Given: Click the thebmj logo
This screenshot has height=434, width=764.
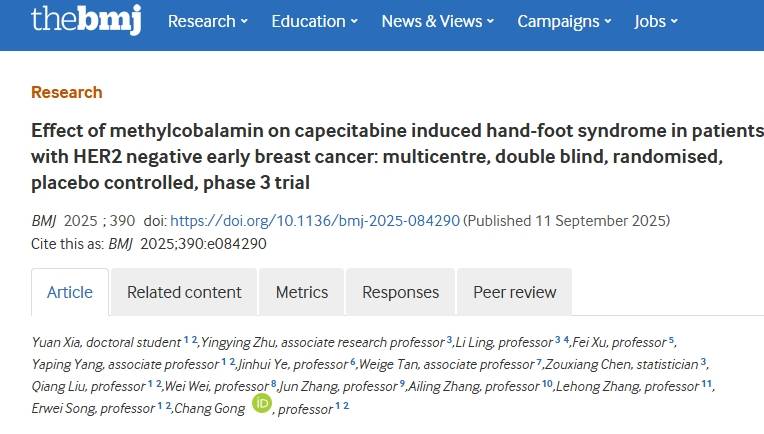Looking at the screenshot, I should [86, 19].
